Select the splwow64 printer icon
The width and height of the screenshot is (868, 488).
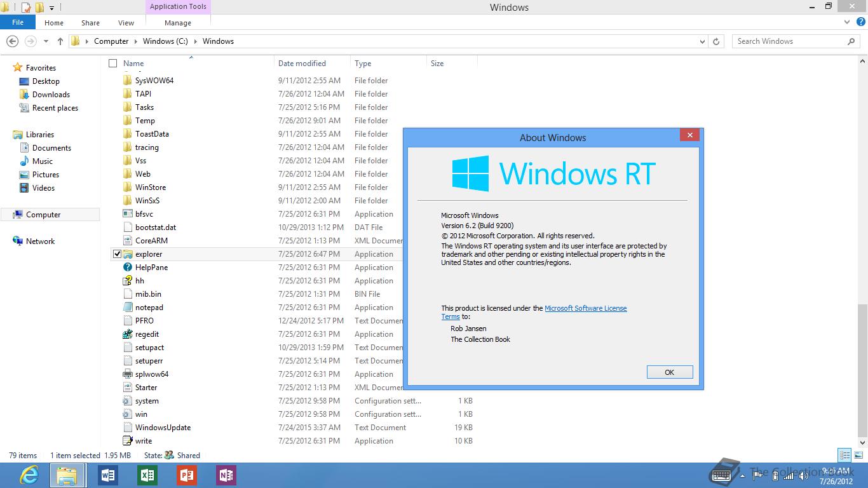(x=128, y=374)
